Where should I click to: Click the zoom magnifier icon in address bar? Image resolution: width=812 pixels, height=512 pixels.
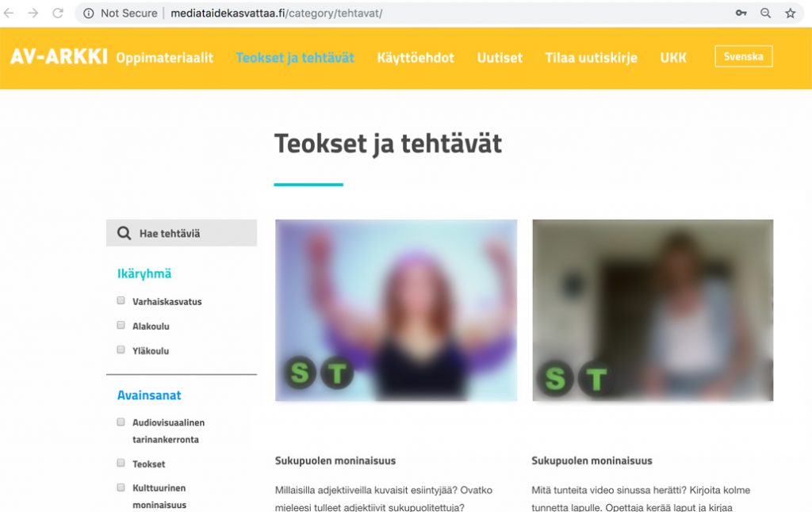coord(765,13)
